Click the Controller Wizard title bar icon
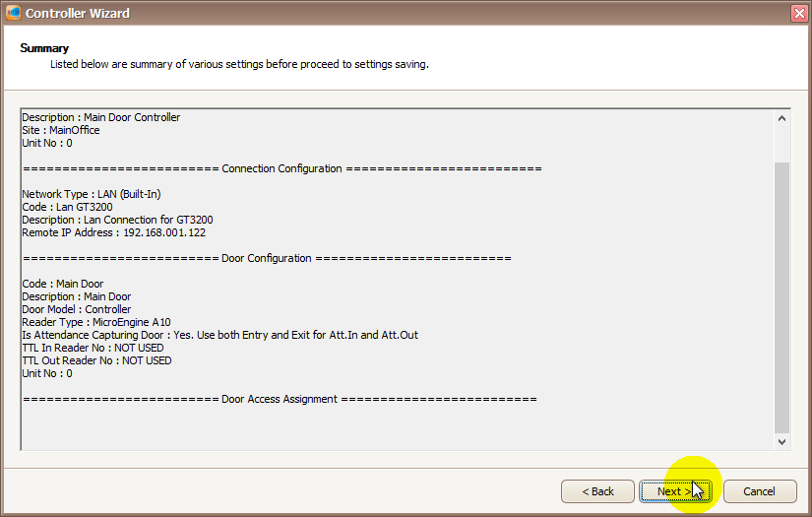Viewport: 812px width, 517px height. [12, 14]
